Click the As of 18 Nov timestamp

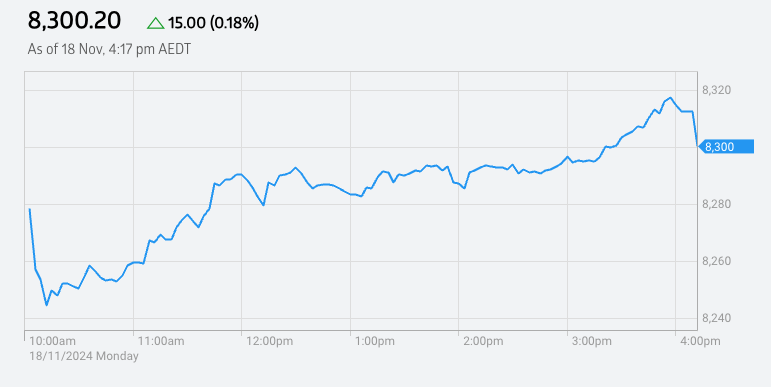[109, 49]
